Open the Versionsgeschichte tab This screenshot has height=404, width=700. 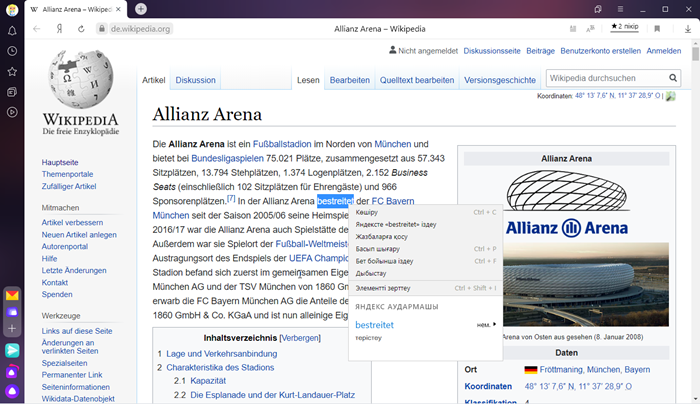[x=500, y=80]
